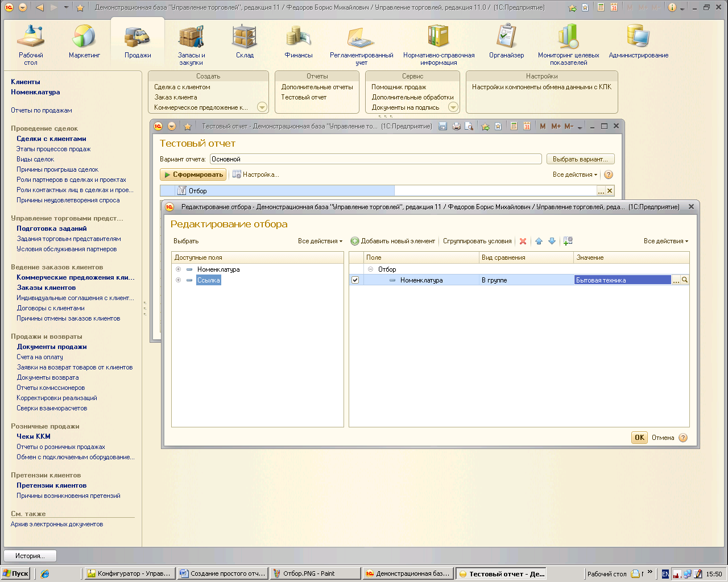
Task: Clear the Отбор field with X button
Action: pos(610,191)
